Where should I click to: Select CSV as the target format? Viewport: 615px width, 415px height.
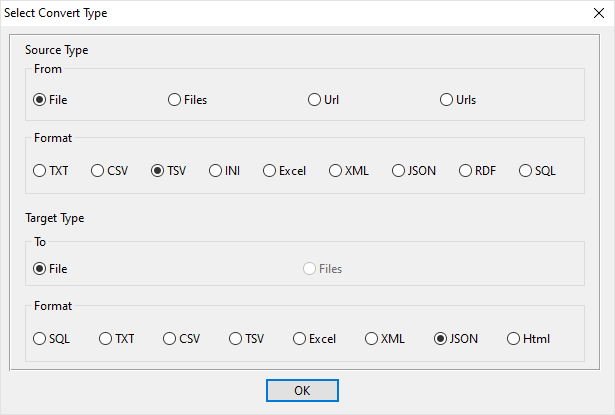pyautogui.click(x=170, y=339)
